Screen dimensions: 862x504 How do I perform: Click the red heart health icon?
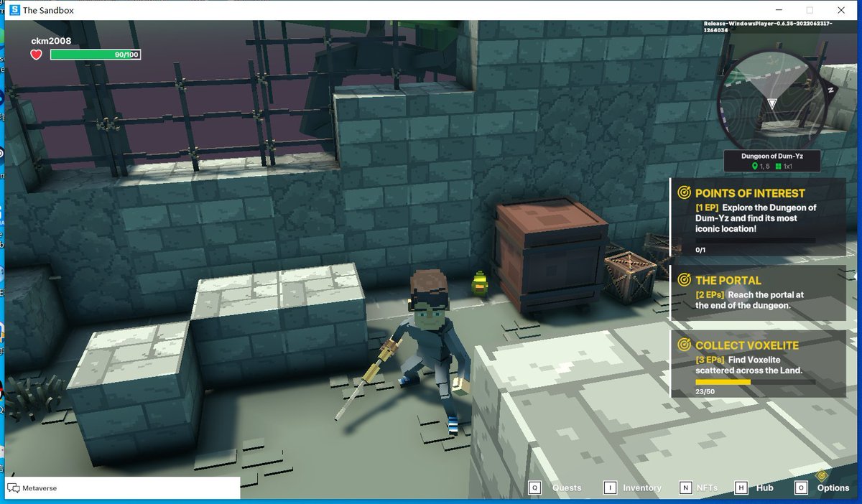tap(37, 55)
